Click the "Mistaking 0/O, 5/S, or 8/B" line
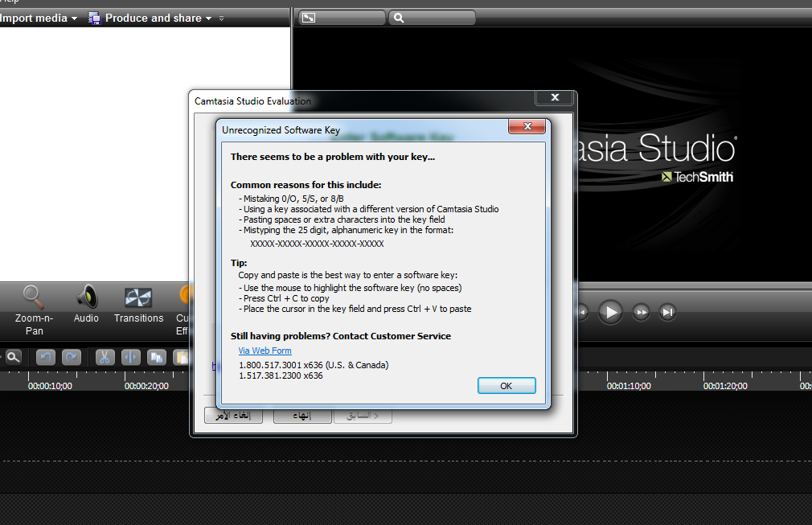The image size is (812, 525). pyautogui.click(x=293, y=199)
